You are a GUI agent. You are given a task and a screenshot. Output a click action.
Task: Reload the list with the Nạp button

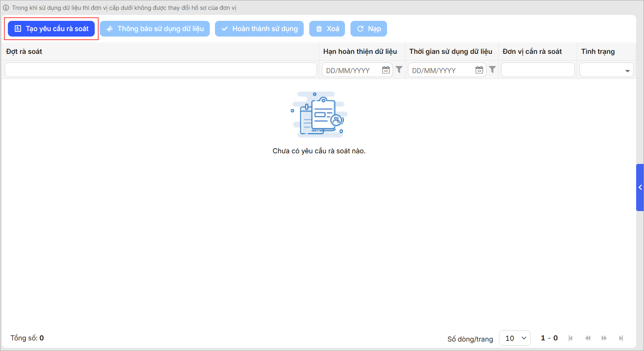click(x=368, y=29)
